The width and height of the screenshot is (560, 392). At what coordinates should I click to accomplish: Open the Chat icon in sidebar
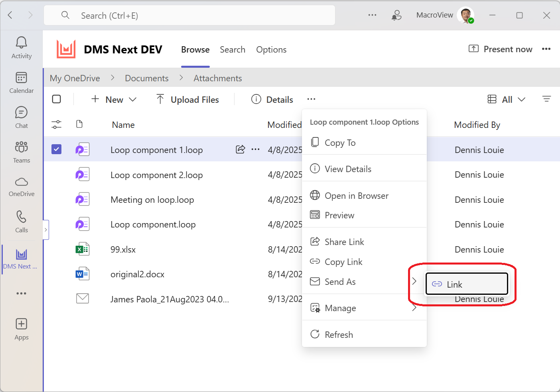[x=22, y=112]
